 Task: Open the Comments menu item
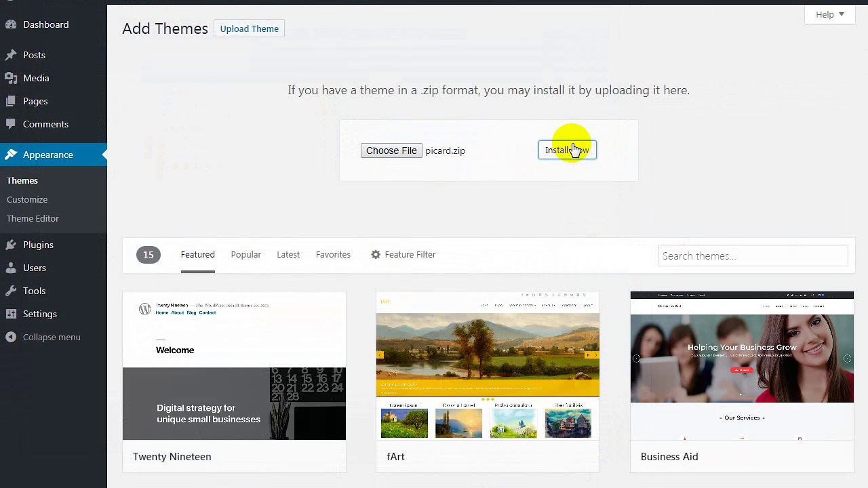(53, 124)
